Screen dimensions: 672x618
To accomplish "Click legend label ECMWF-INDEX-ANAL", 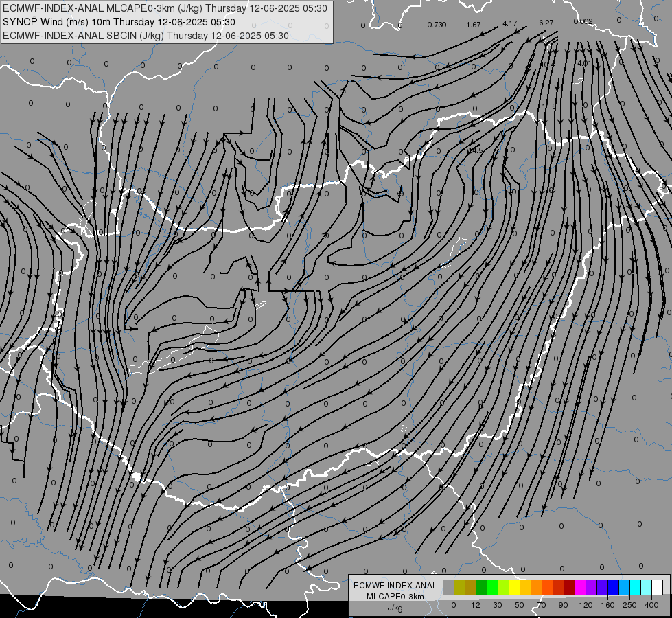I will click(395, 586).
